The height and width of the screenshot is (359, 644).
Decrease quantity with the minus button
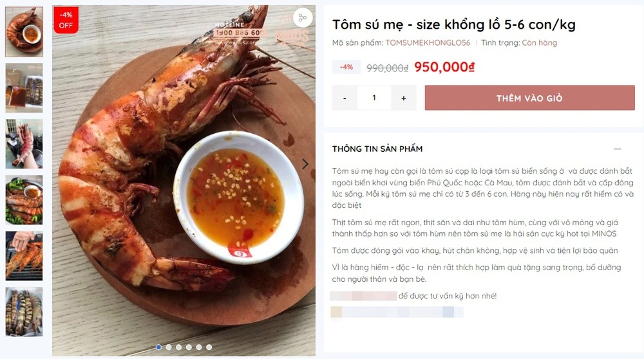[x=345, y=98]
